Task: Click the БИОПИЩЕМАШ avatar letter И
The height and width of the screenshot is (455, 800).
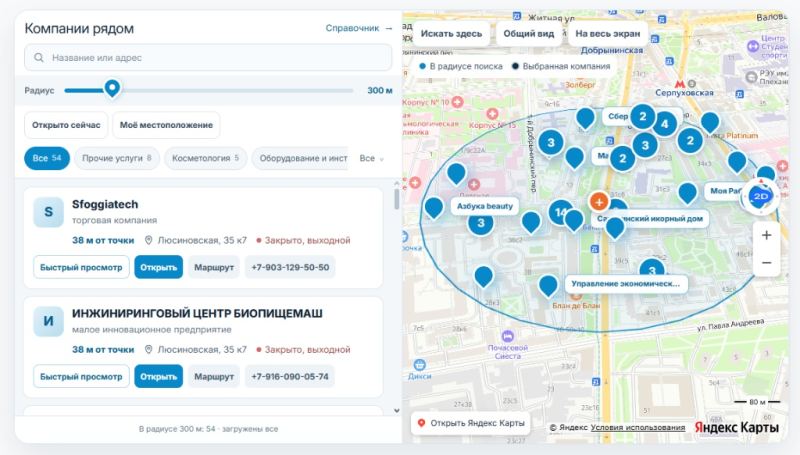Action: coord(48,321)
